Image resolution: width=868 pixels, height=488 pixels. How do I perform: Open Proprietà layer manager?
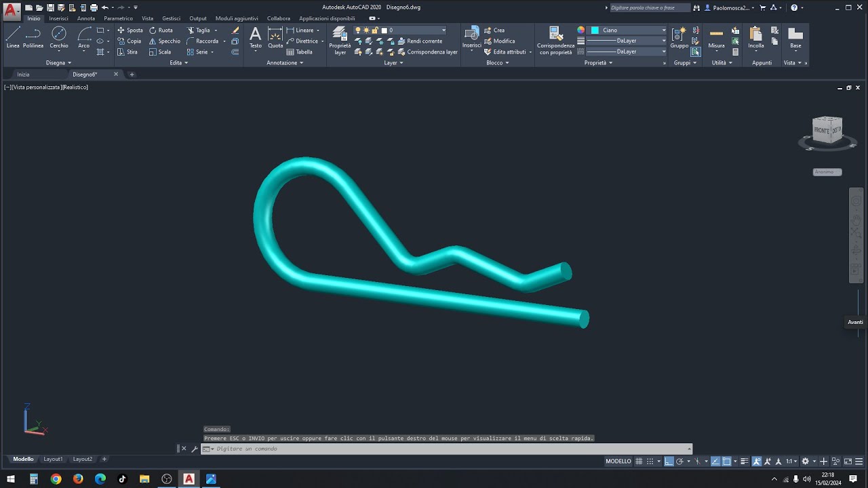[x=340, y=41]
